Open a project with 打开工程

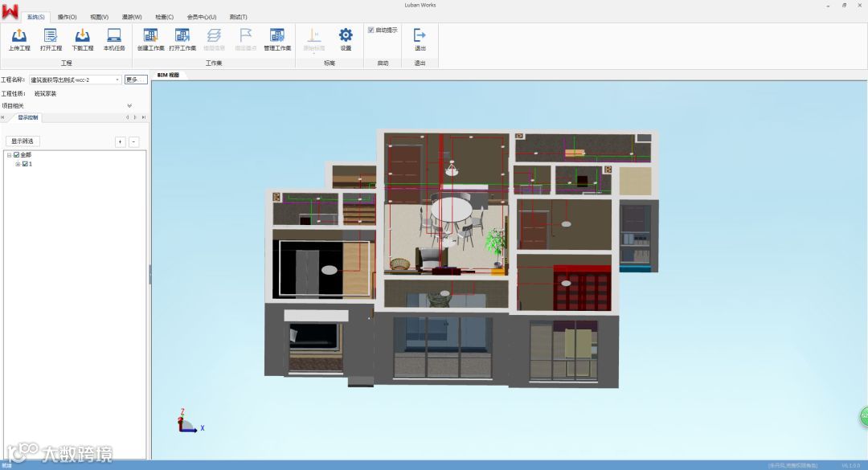[51, 39]
